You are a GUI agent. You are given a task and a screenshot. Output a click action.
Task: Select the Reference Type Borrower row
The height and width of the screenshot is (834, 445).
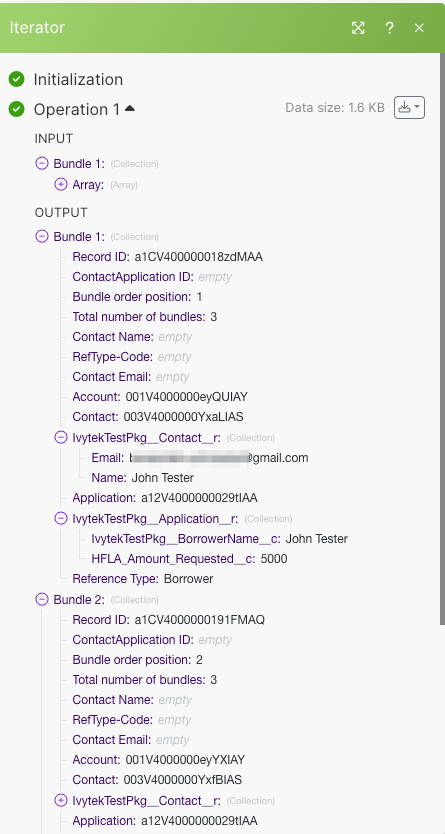pyautogui.click(x=142, y=579)
